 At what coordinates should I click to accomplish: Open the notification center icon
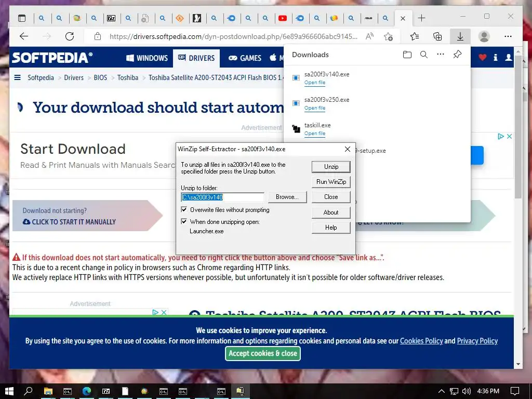click(515, 391)
